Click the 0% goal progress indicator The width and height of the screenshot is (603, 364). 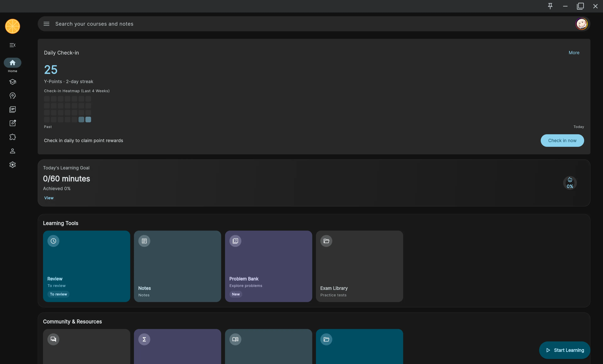tap(570, 183)
